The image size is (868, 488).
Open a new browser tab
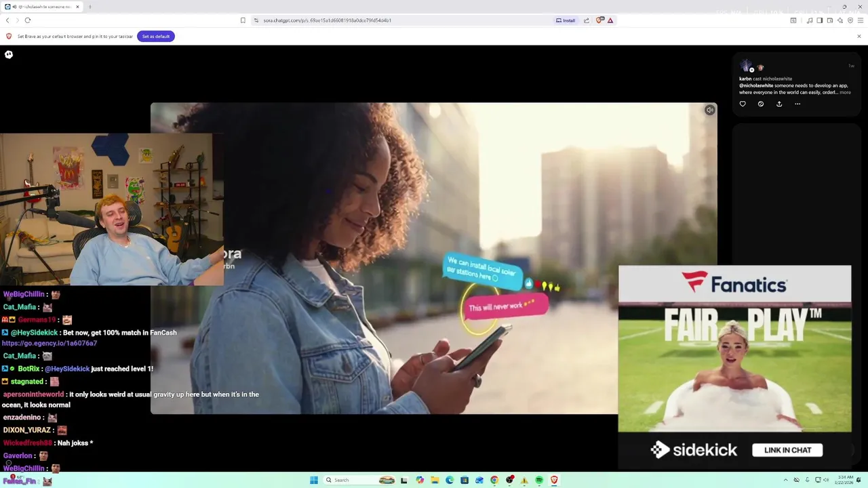click(x=90, y=7)
